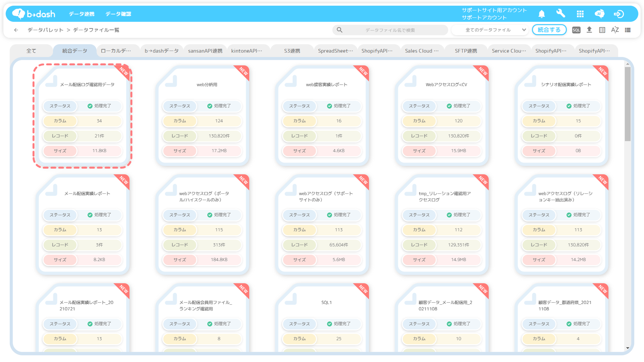Click the サポートサイト用アカウント account name

click(494, 10)
